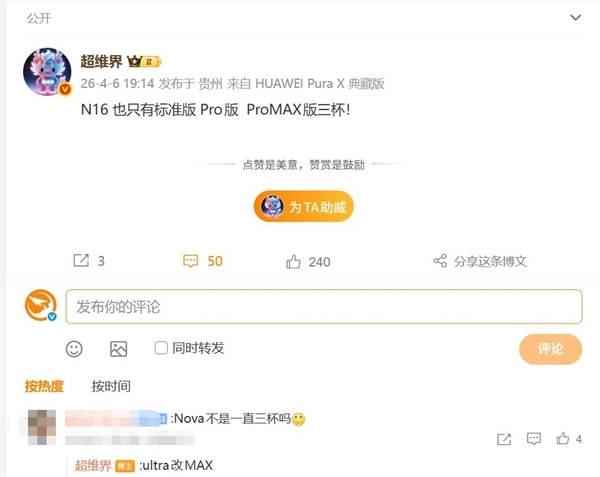The height and width of the screenshot is (477, 600).
Task: Enable the 同时转发 checkbox
Action: 161,348
